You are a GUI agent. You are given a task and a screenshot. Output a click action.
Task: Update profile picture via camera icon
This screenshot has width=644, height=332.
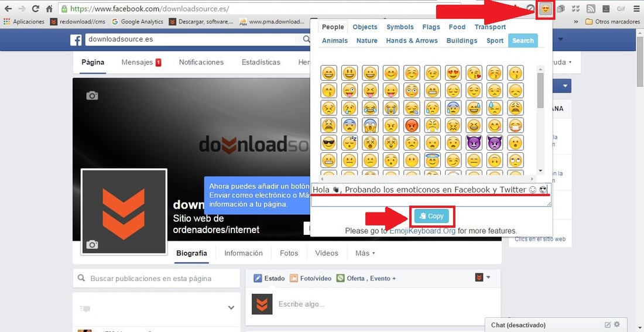point(92,245)
